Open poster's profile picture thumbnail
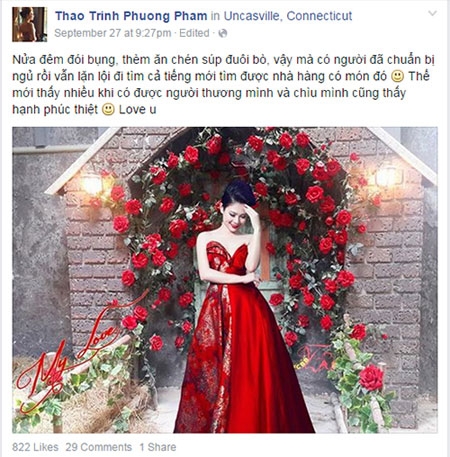Screen dimensions: 450x457 [x=30, y=24]
